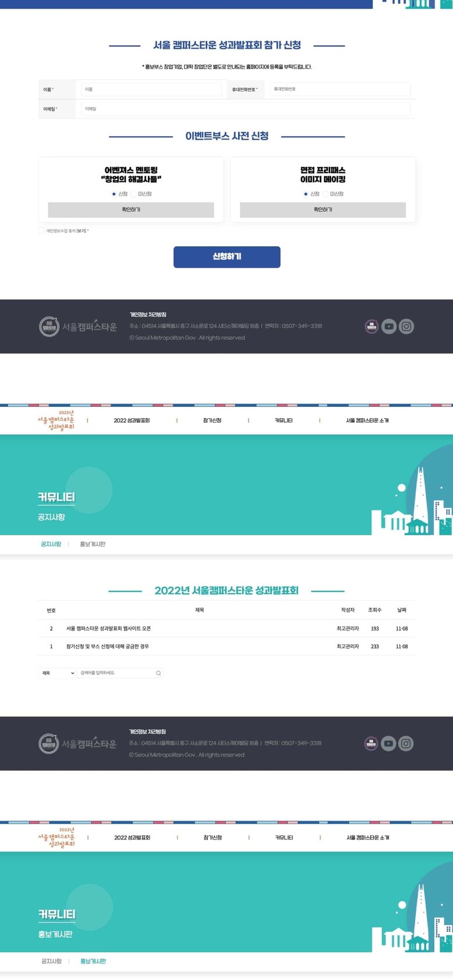The height and width of the screenshot is (980, 453).
Task: Select 신청 for 면접 프리패스 이미지 메이킹
Action: [305, 194]
